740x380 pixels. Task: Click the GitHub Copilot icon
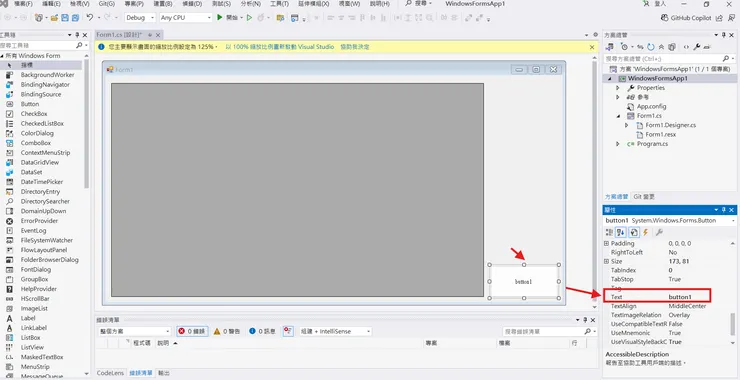[665, 18]
